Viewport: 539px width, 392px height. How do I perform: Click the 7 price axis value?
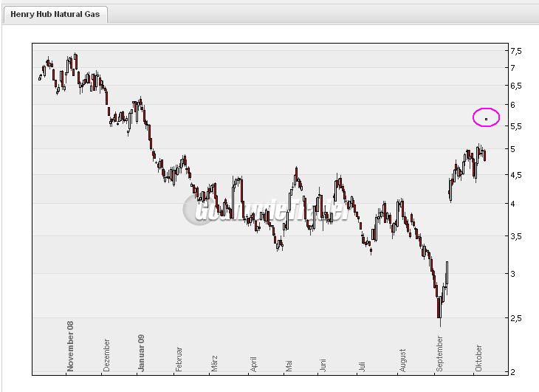pos(513,68)
